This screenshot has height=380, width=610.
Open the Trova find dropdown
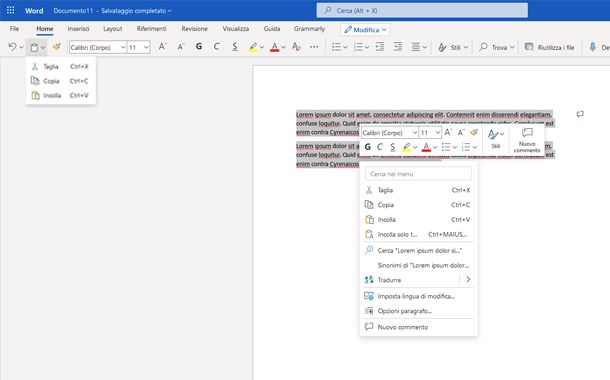(497, 47)
